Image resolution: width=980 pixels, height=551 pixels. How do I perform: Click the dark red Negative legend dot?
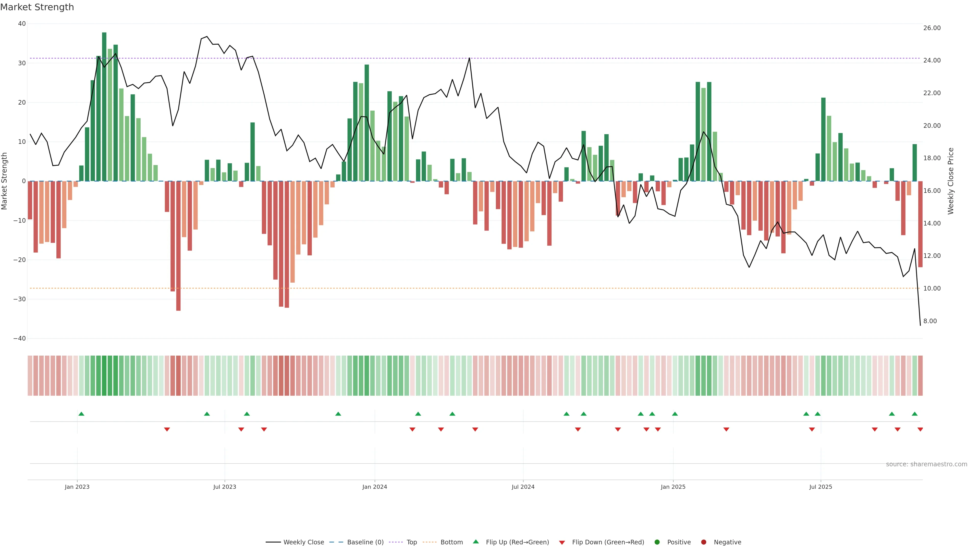(x=703, y=542)
